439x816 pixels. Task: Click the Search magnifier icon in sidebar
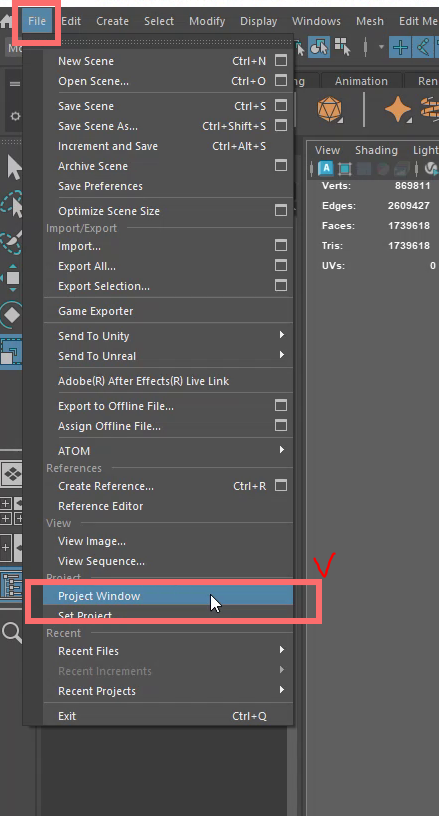coord(11,632)
